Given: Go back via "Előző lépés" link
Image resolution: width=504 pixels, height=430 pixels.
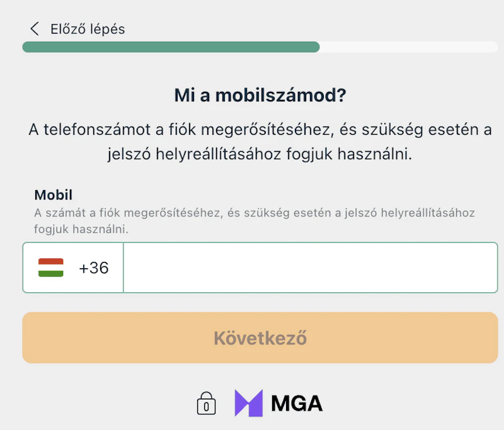Looking at the screenshot, I should click(x=87, y=29).
